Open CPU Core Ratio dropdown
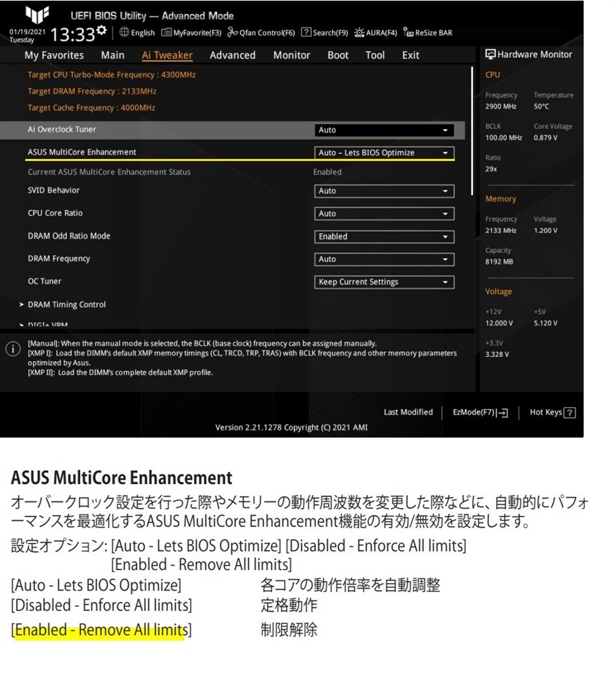 tap(384, 214)
